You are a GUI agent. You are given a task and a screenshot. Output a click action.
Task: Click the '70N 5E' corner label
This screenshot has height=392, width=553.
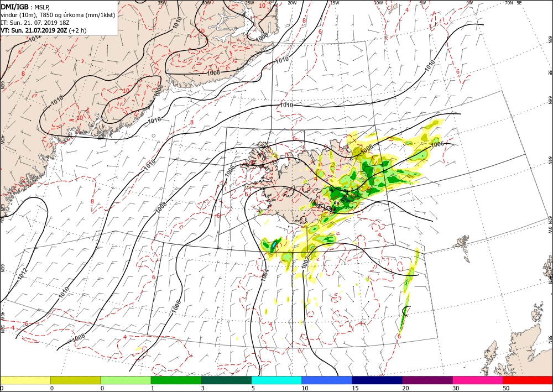point(513,2)
